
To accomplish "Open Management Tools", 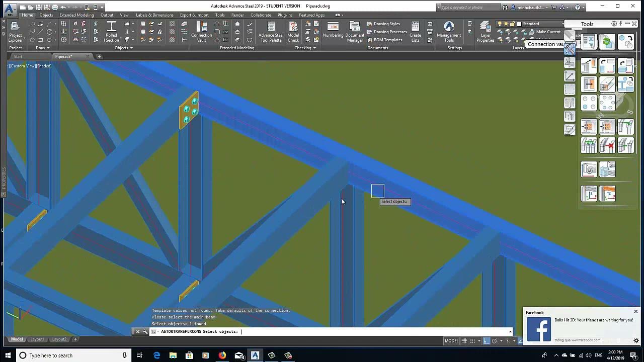I will tap(449, 32).
